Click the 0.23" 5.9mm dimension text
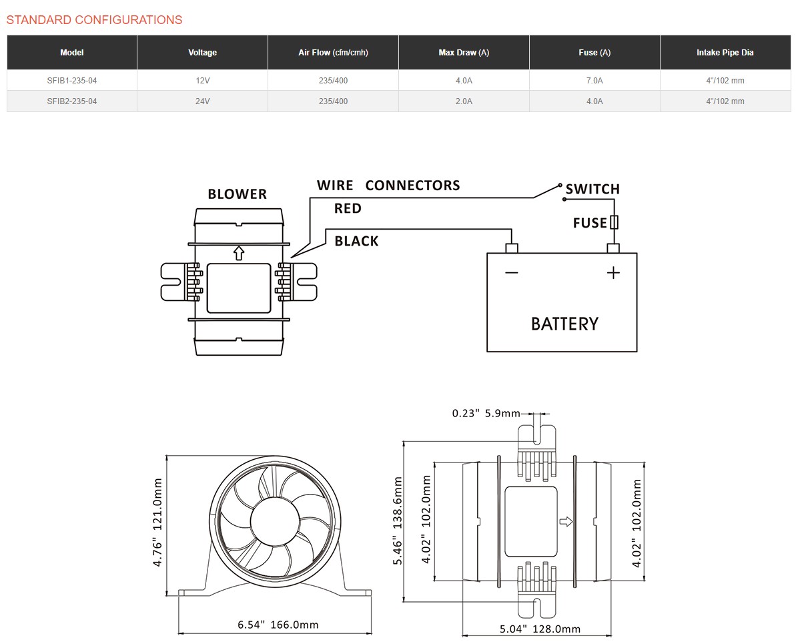This screenshot has height=644, width=812. pos(486,413)
